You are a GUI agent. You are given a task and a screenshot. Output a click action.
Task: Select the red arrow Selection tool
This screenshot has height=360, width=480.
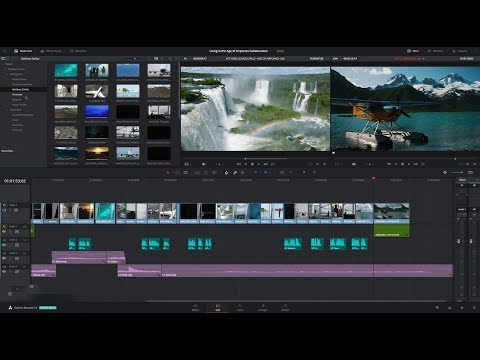[168, 172]
